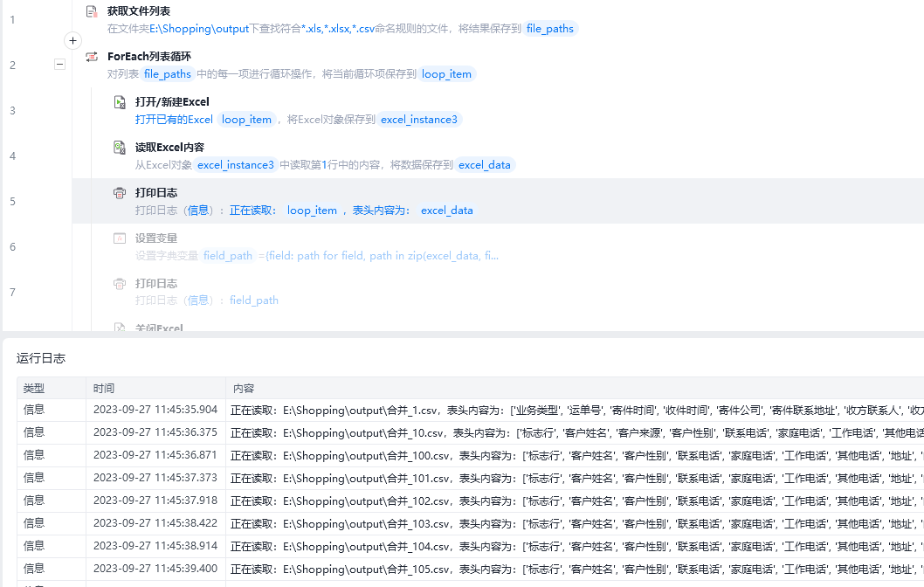Select log row for 合并_104.csv

pyautogui.click(x=470, y=546)
